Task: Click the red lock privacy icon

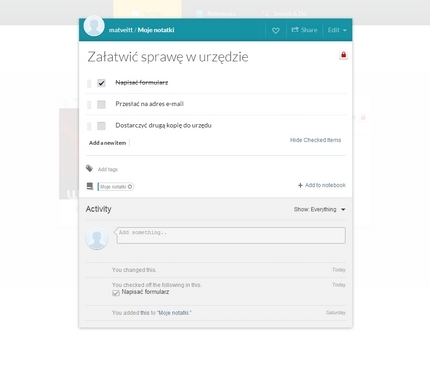Action: (x=343, y=55)
